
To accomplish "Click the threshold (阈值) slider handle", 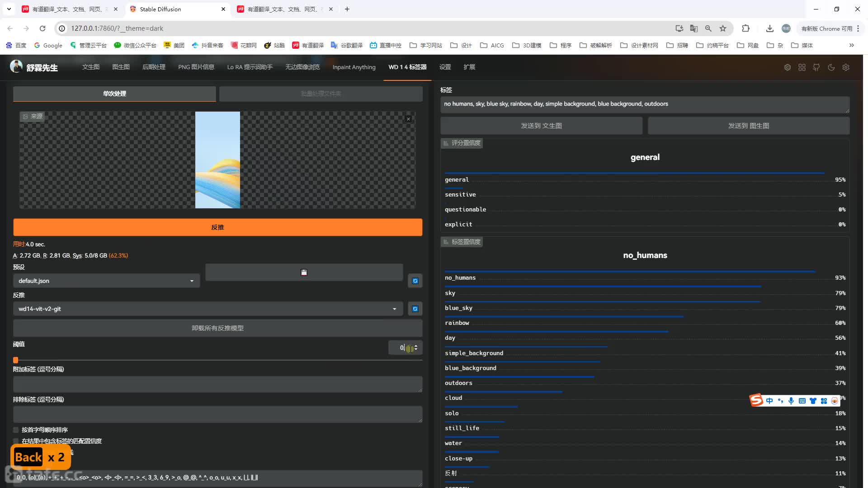I will (x=15, y=360).
